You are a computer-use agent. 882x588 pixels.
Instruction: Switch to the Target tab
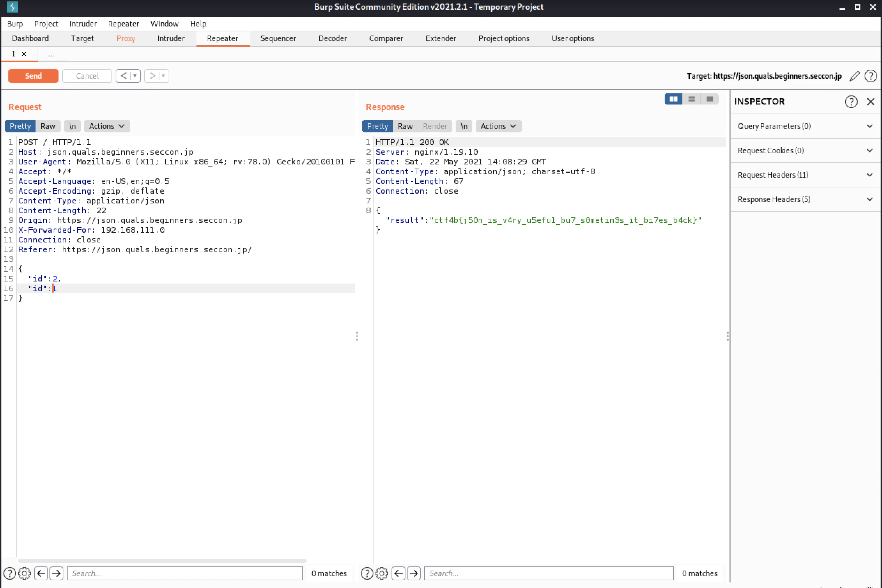(x=83, y=39)
